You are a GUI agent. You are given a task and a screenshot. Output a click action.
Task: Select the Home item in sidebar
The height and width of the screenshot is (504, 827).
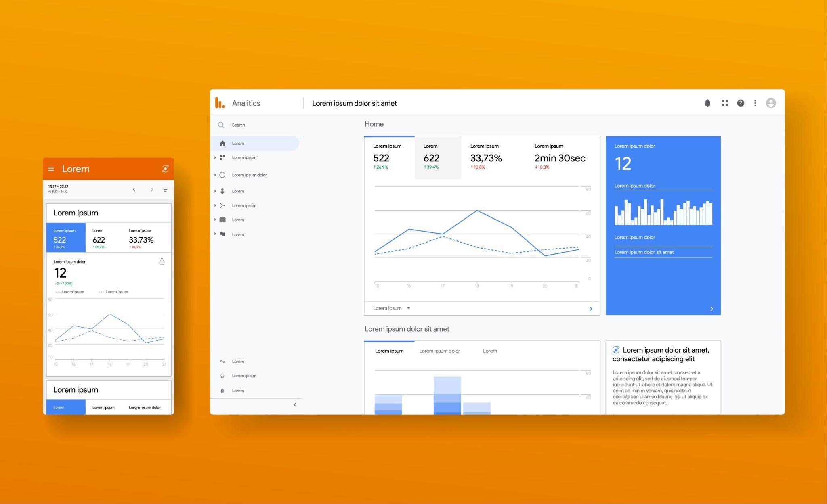(x=238, y=143)
